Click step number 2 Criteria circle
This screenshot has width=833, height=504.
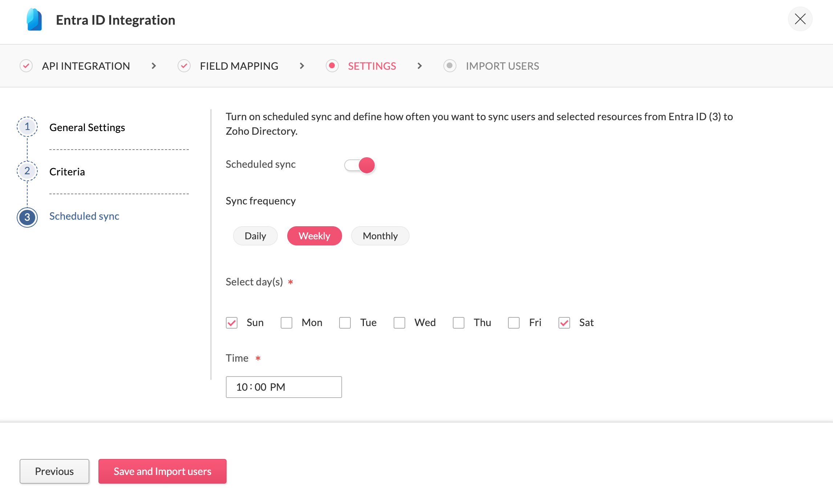pos(27,171)
